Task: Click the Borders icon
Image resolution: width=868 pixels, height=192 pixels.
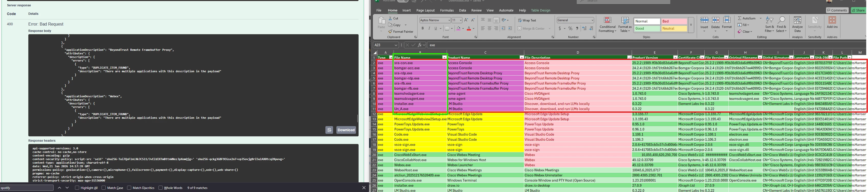Action: [x=447, y=28]
